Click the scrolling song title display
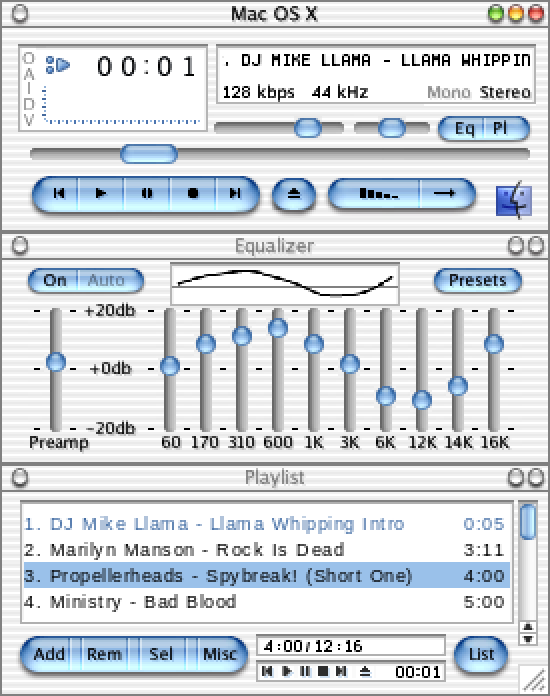Screen dimensions: 550x696 (x=376, y=60)
